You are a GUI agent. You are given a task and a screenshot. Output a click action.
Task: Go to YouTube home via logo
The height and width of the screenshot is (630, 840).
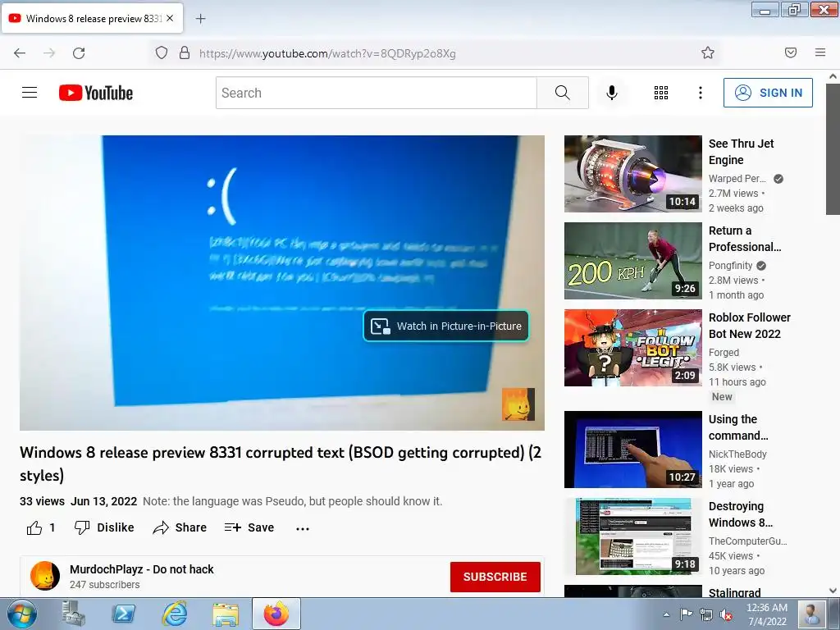click(x=96, y=93)
